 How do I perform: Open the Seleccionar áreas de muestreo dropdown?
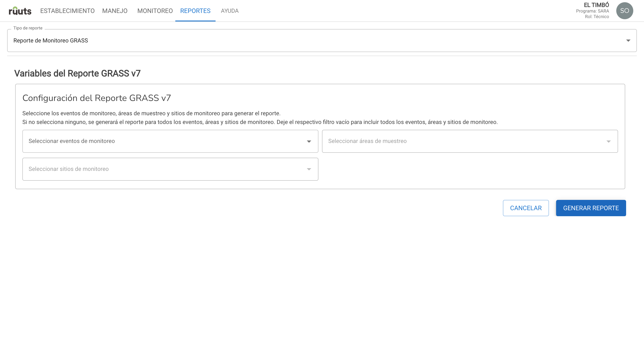pos(450,141)
